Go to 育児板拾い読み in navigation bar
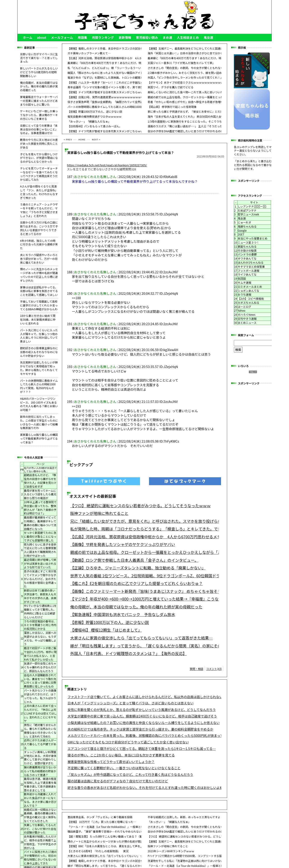 pos(147,38)
